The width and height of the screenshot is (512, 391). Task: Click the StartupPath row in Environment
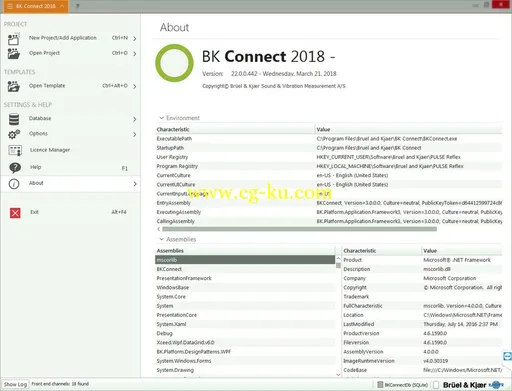[x=329, y=148]
